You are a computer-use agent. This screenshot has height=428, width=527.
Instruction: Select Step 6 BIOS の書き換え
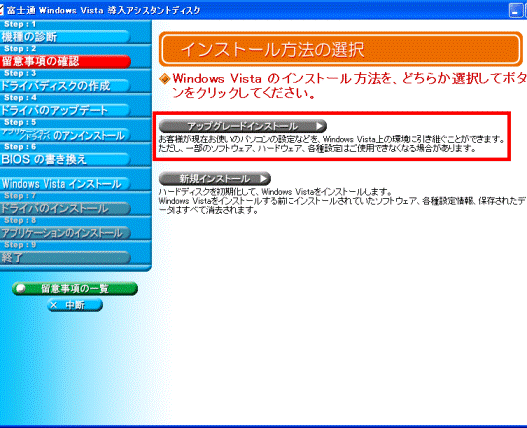[x=65, y=159]
